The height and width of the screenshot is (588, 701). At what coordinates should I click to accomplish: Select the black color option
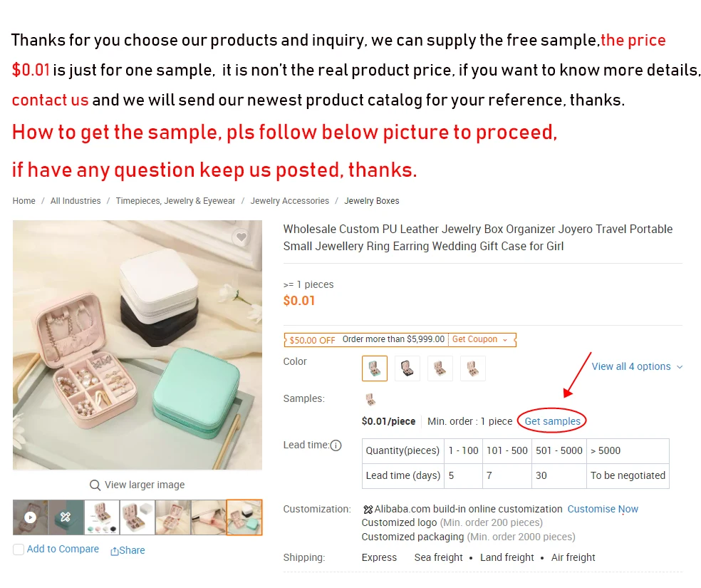click(407, 368)
